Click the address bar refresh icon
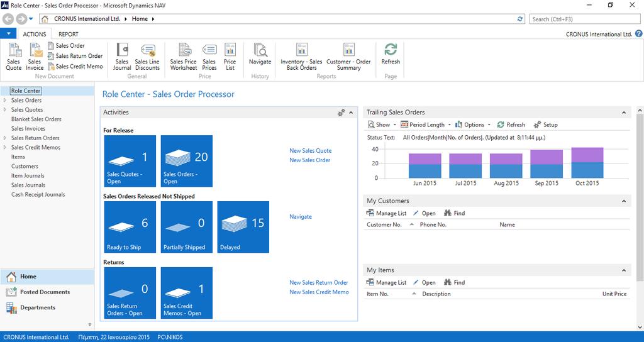 [520, 19]
